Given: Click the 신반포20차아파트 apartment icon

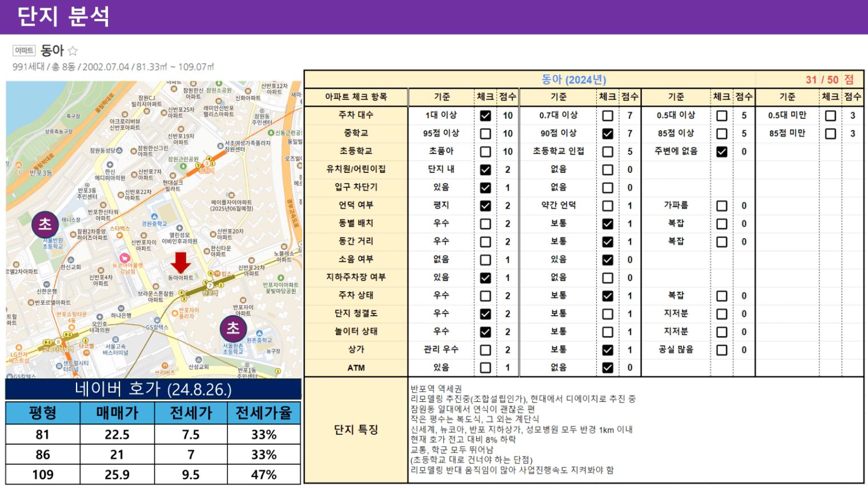Looking at the screenshot, I should click(213, 235).
